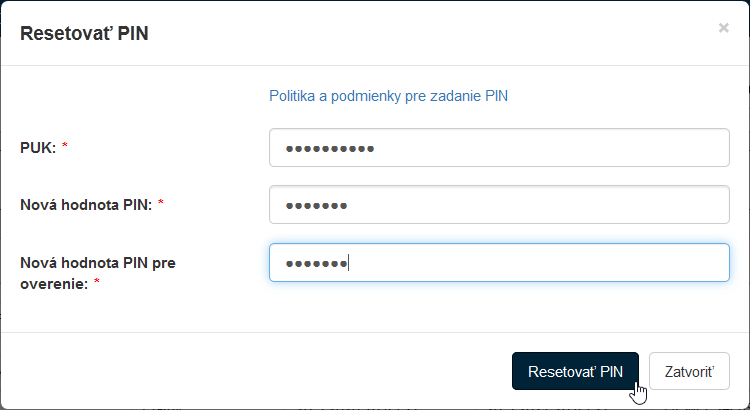Click the Resetovať PIN dialog title
The width and height of the screenshot is (750, 410).
pos(85,34)
